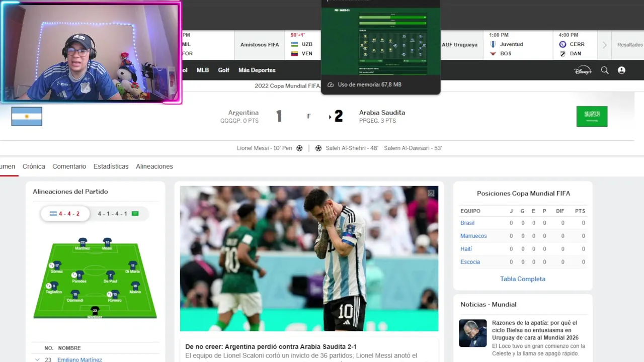
Task: Open the Bielsa news thumbnail
Action: (472, 333)
